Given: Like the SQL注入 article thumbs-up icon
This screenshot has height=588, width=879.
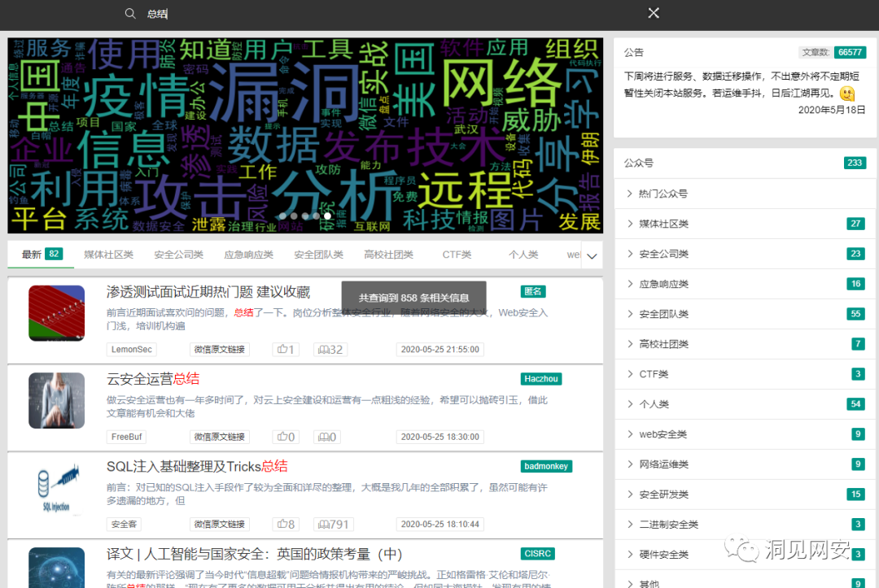Looking at the screenshot, I should [282, 525].
